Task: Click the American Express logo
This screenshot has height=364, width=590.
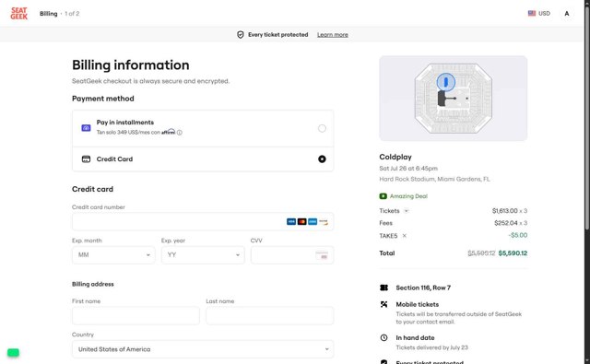Action: pyautogui.click(x=313, y=222)
